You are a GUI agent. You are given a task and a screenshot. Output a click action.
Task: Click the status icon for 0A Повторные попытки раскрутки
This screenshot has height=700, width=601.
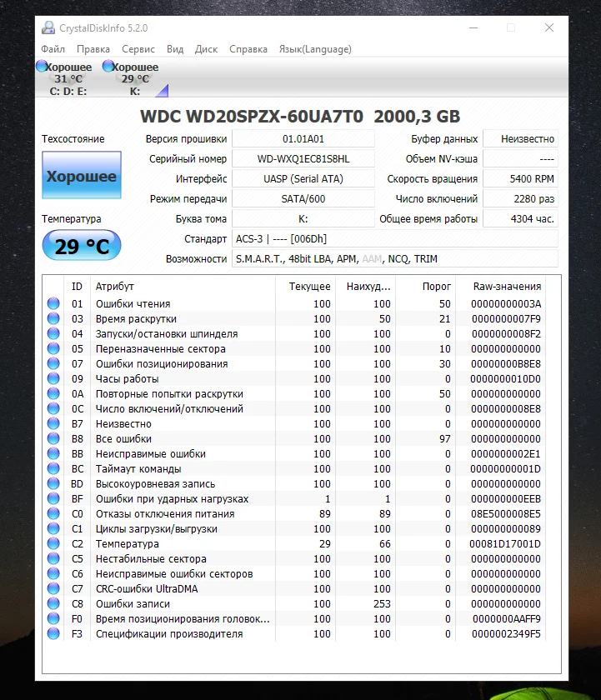point(53,393)
